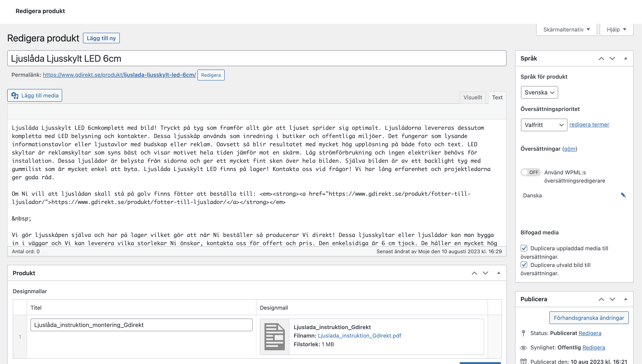Click the PDF document thumbnail icon

coord(274,337)
